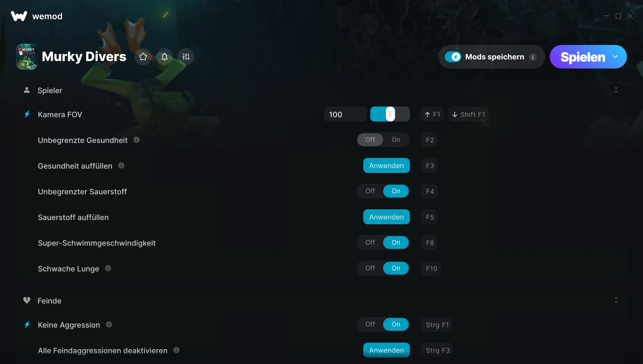Click info icon next to Mods speichern
Viewport: 643px width, 364px height.
pos(533,57)
